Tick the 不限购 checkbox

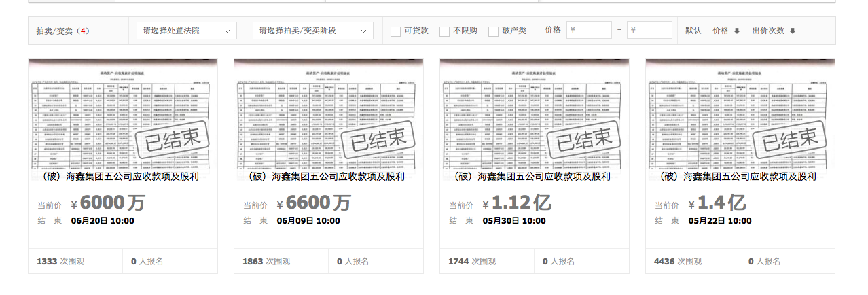pyautogui.click(x=444, y=31)
